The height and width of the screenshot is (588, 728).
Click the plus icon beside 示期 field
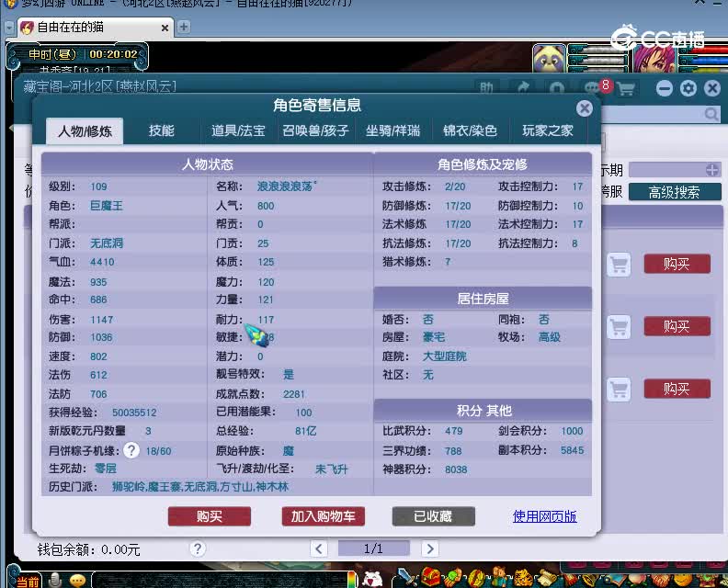712,170
